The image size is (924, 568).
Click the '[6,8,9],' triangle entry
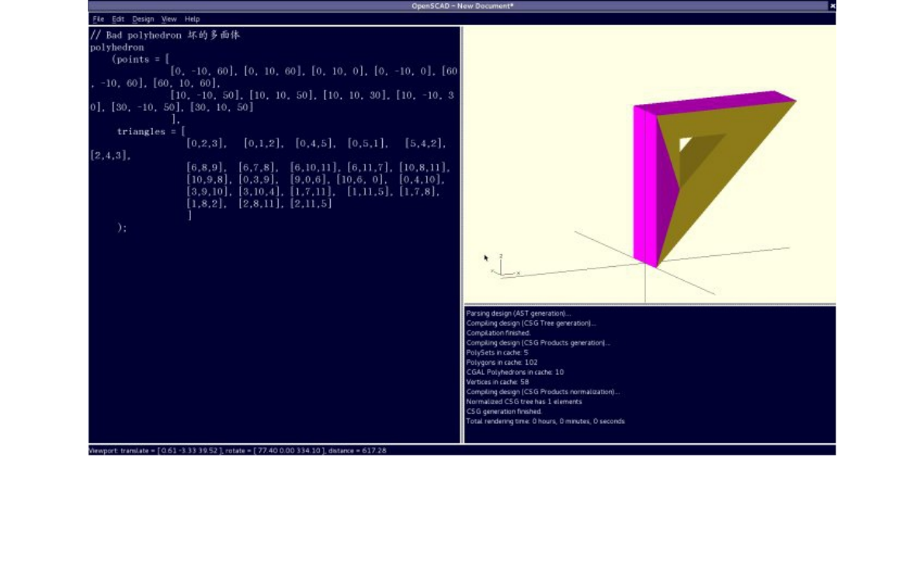pyautogui.click(x=207, y=168)
